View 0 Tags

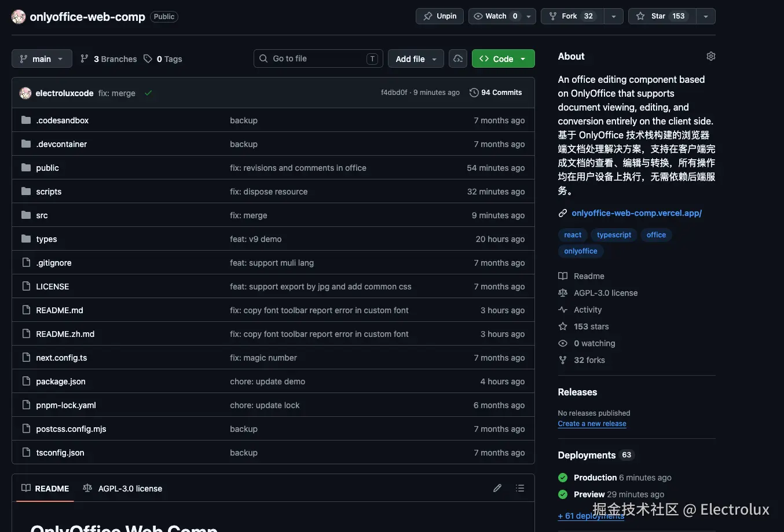click(163, 58)
